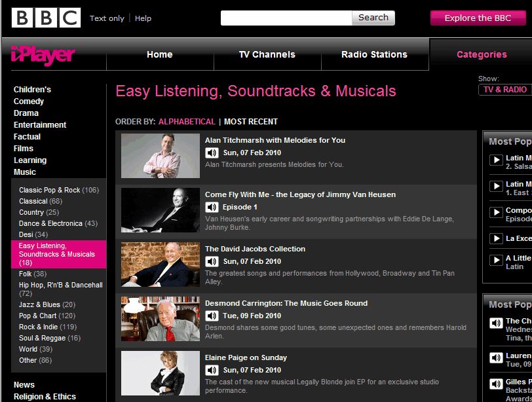Click the Search button

coord(373,18)
